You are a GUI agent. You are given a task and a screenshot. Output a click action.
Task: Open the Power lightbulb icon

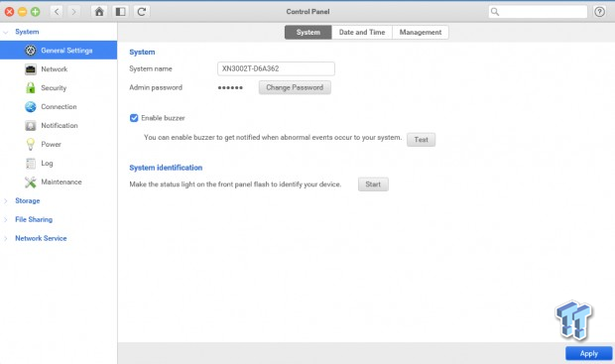[31, 145]
